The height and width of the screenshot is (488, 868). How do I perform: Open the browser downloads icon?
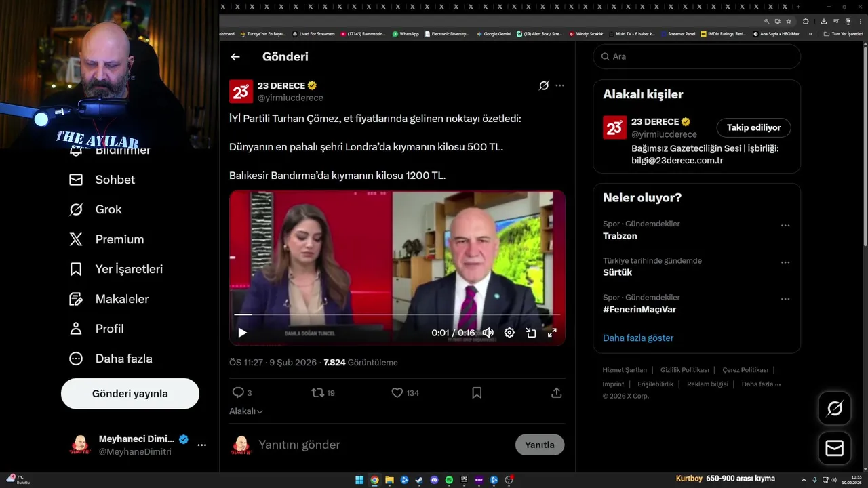824,21
